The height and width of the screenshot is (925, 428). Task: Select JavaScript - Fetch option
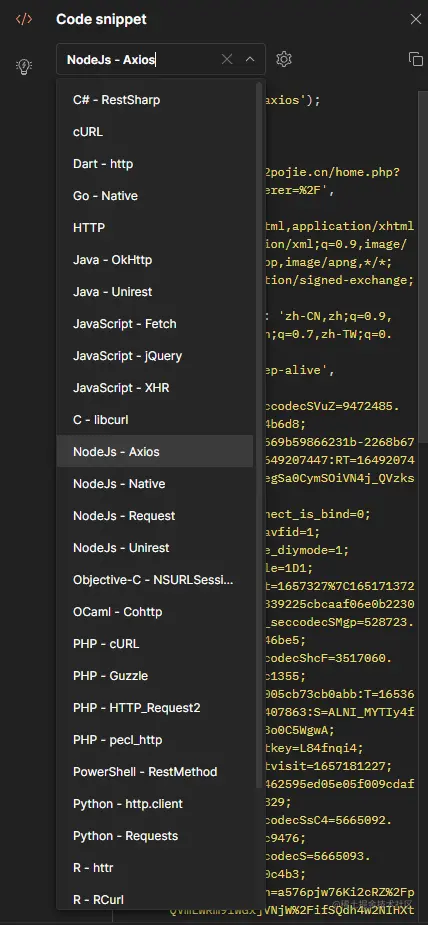155,323
